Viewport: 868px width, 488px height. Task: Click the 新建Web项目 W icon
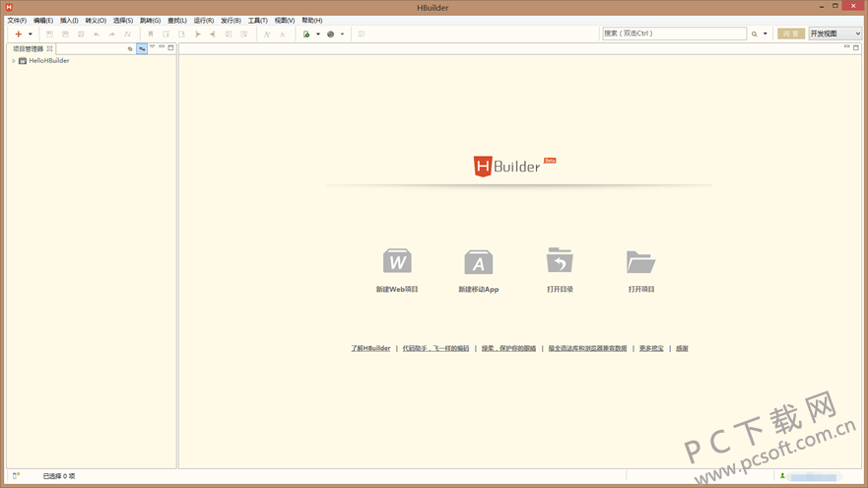pyautogui.click(x=397, y=261)
